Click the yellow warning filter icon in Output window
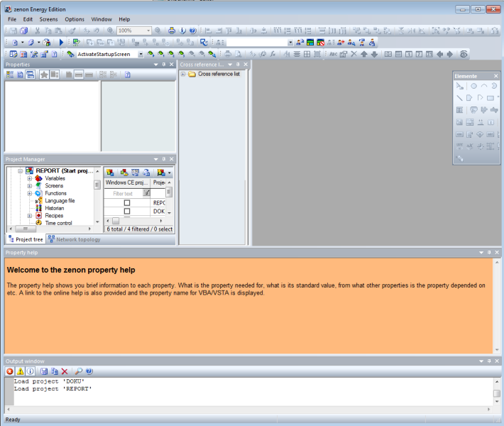The height and width of the screenshot is (426, 504). tap(20, 371)
